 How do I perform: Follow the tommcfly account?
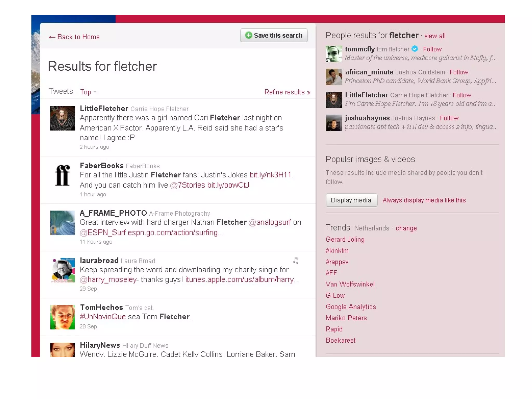point(432,49)
